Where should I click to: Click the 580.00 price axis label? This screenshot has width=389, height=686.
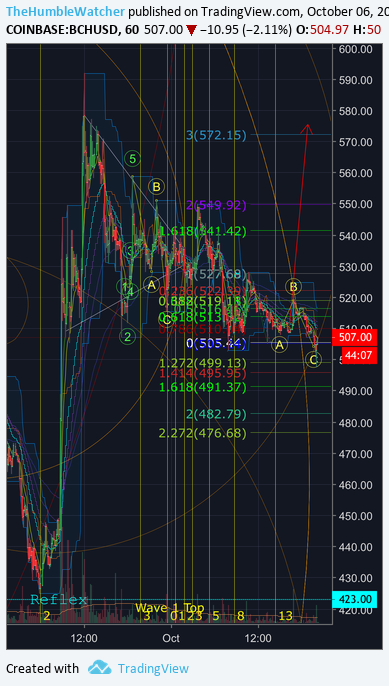point(356,111)
